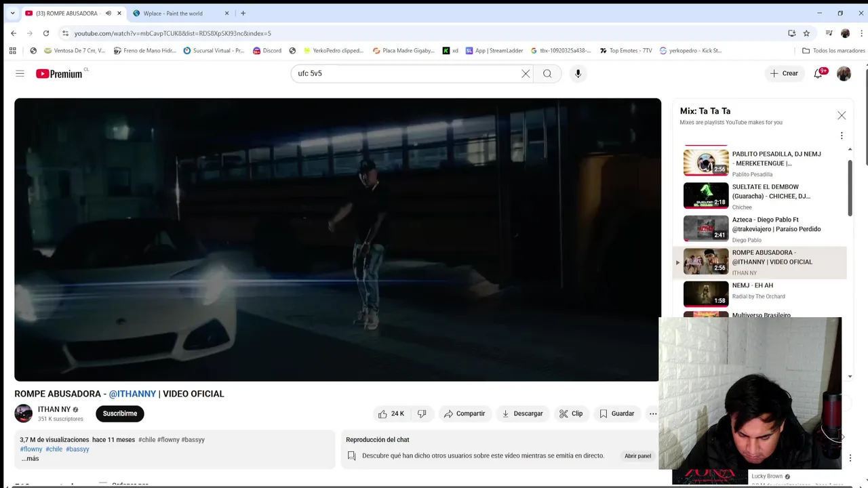
Task: Open more actions three dots beside Guardar
Action: click(x=653, y=413)
